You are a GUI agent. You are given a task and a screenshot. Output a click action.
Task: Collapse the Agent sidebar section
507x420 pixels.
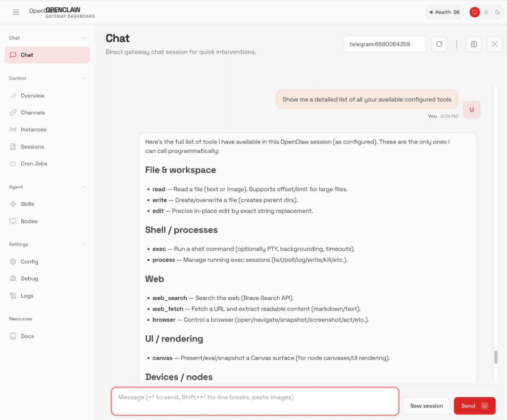click(x=84, y=187)
